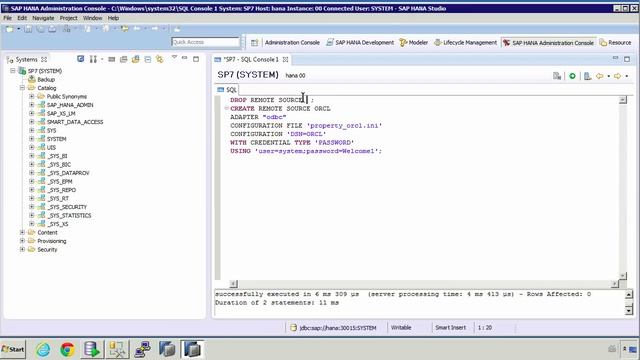
Task: Expand the Content folder
Action: tap(22, 232)
